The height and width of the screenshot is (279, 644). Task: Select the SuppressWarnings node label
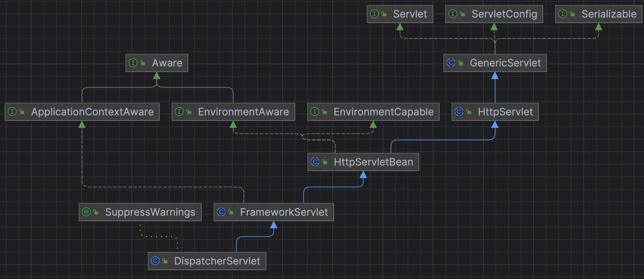(150, 212)
